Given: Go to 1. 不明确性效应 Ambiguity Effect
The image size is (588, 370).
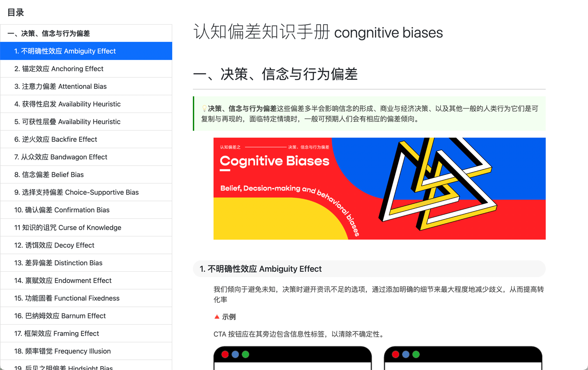Looking at the screenshot, I should 86,51.
